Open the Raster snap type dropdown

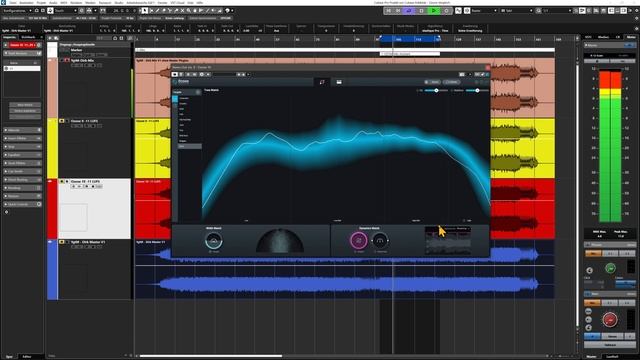[x=484, y=11]
